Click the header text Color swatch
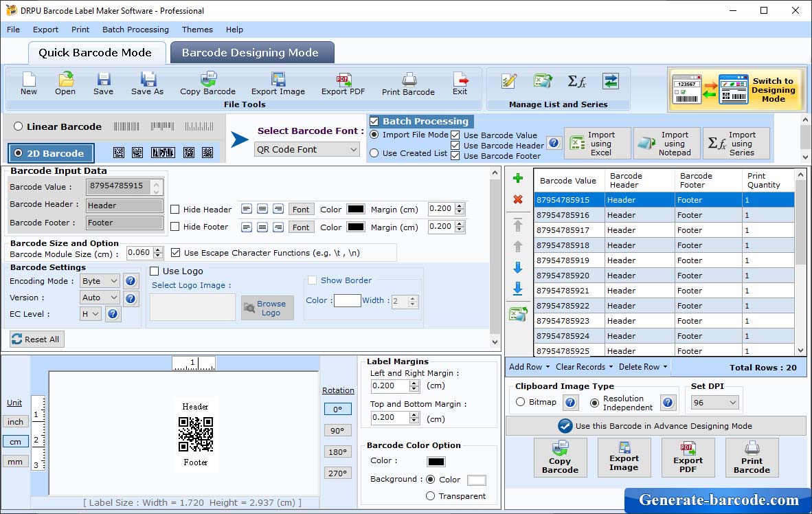This screenshot has height=514, width=812. click(x=355, y=210)
